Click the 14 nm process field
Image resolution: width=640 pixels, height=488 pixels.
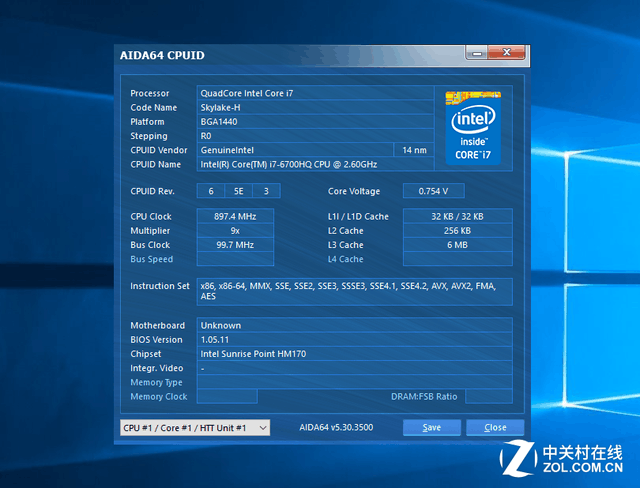pyautogui.click(x=414, y=150)
